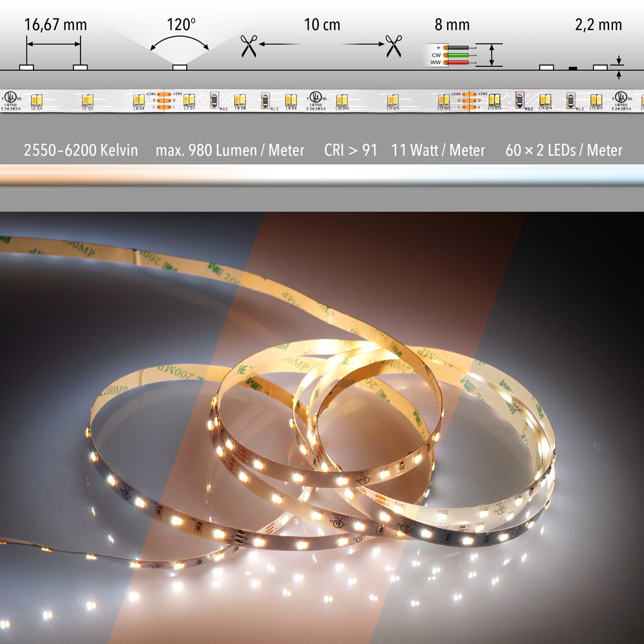Click the 120° beam angle arc
The height and width of the screenshot is (644, 644).
pos(180,44)
